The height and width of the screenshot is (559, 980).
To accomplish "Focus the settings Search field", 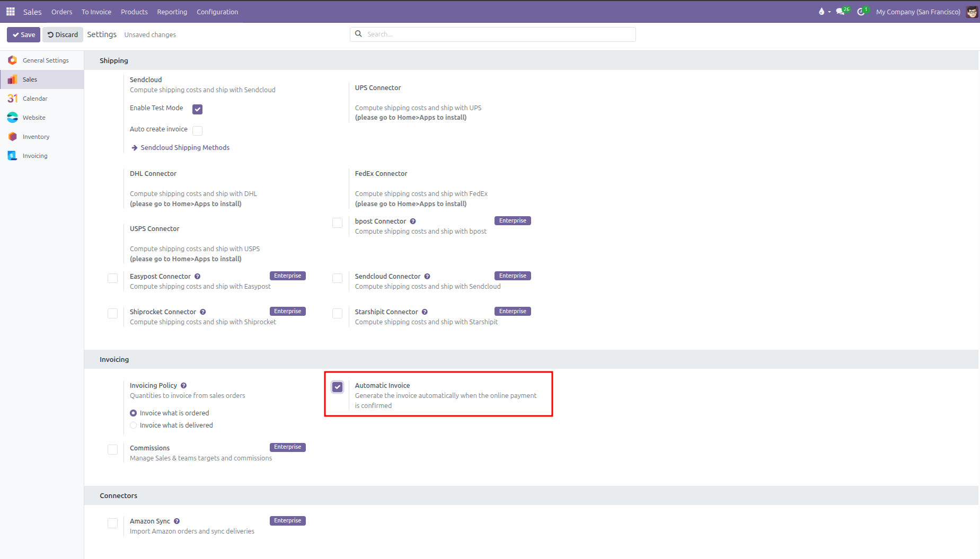I will [x=493, y=34].
